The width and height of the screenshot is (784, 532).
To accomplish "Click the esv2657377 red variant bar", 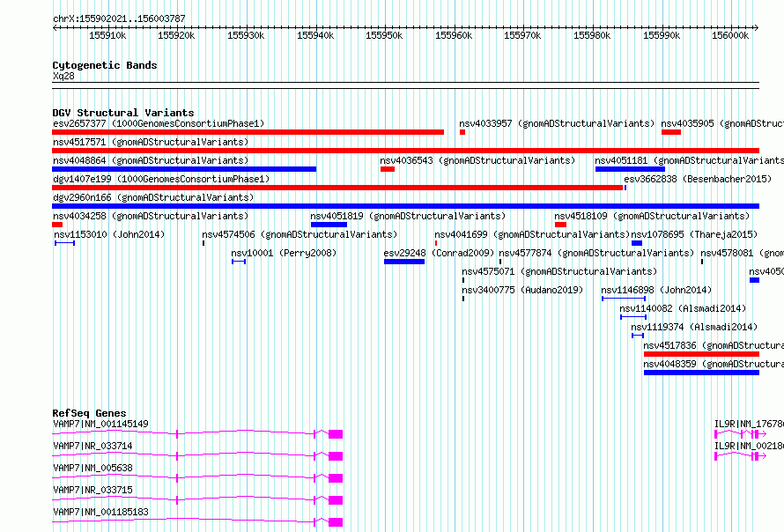I will tap(248, 132).
